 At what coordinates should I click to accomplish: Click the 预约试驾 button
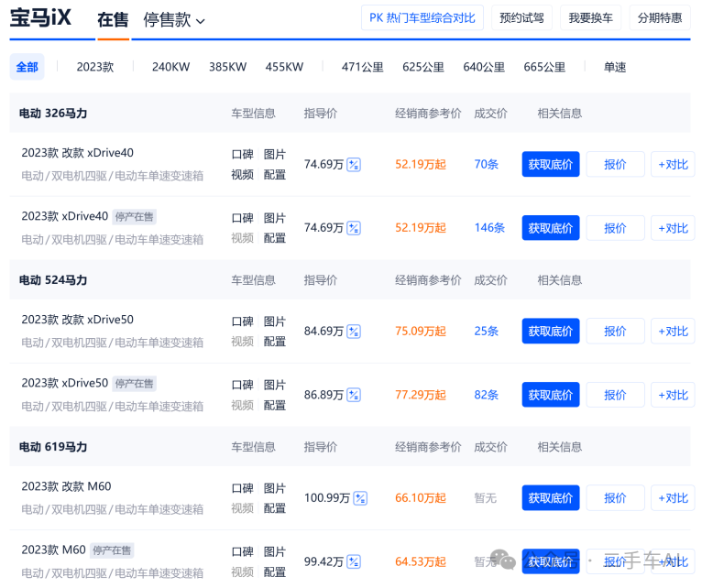(521, 18)
